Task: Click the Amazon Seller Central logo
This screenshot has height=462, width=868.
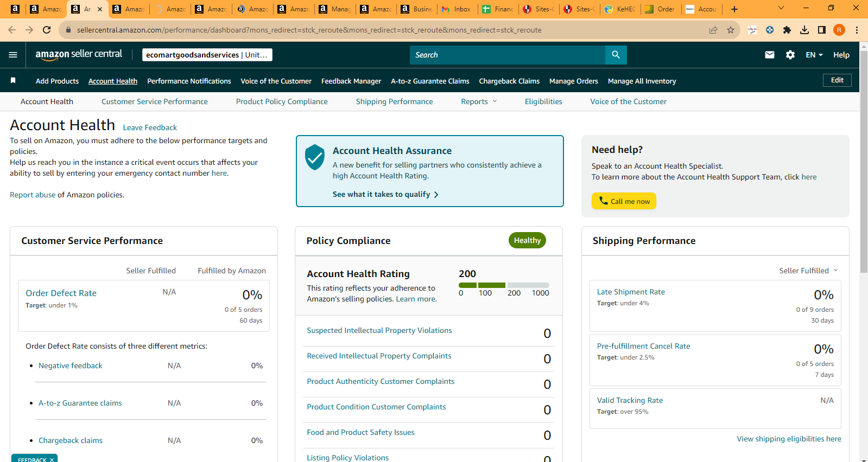Action: click(79, 54)
